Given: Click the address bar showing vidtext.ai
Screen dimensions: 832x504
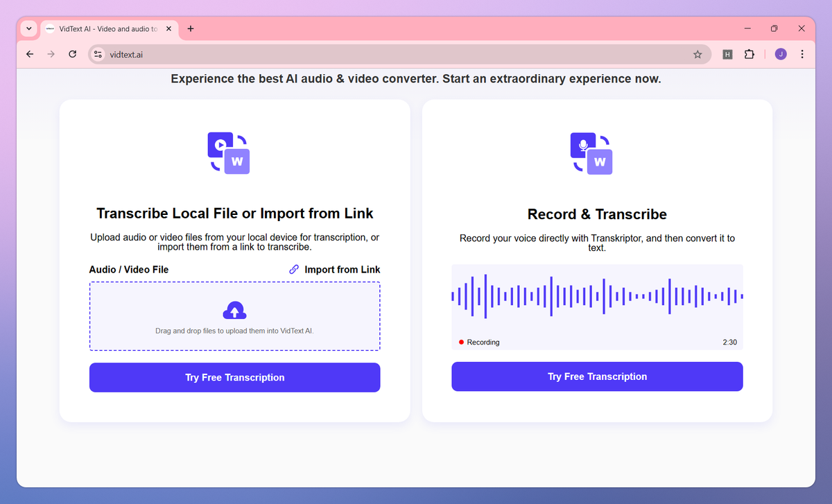Looking at the screenshot, I should [399, 54].
